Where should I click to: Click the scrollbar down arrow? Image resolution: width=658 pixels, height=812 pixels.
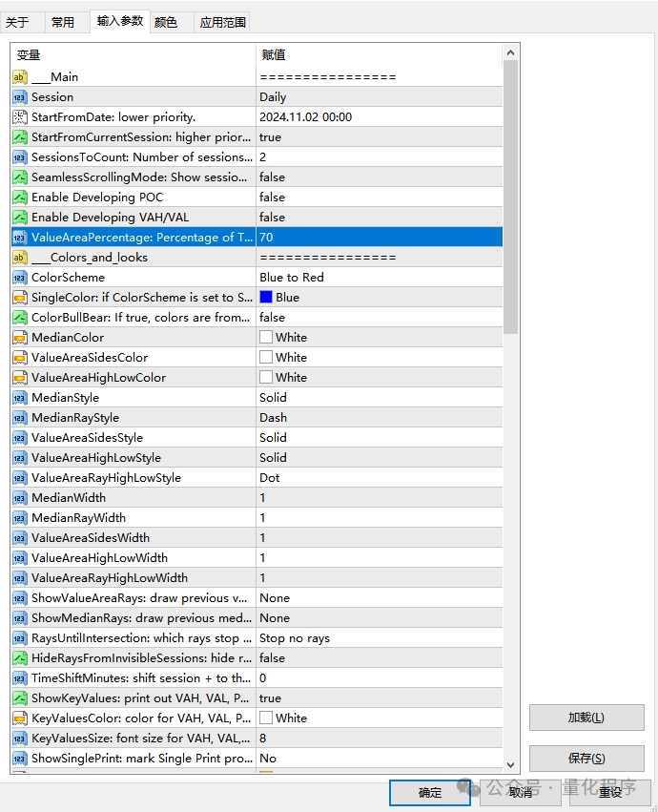[510, 765]
